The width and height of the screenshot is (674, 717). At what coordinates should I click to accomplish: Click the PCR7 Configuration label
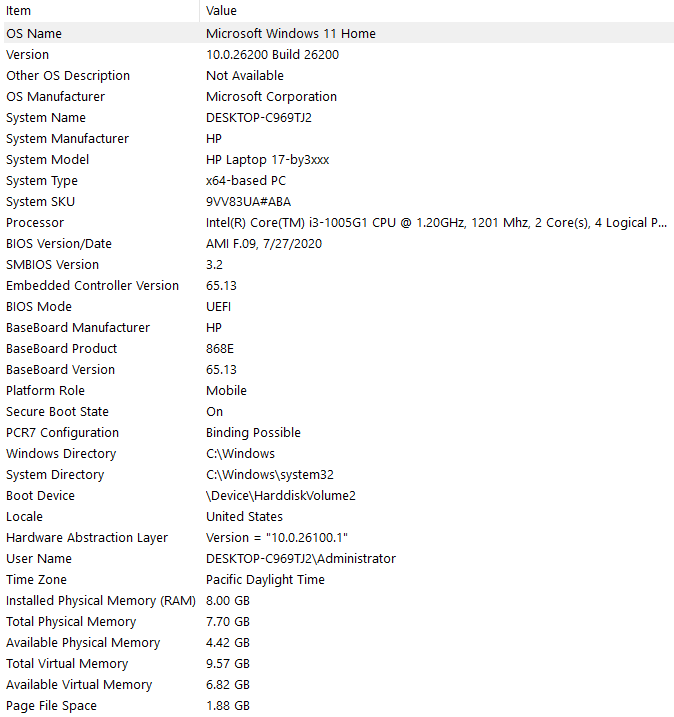[62, 433]
